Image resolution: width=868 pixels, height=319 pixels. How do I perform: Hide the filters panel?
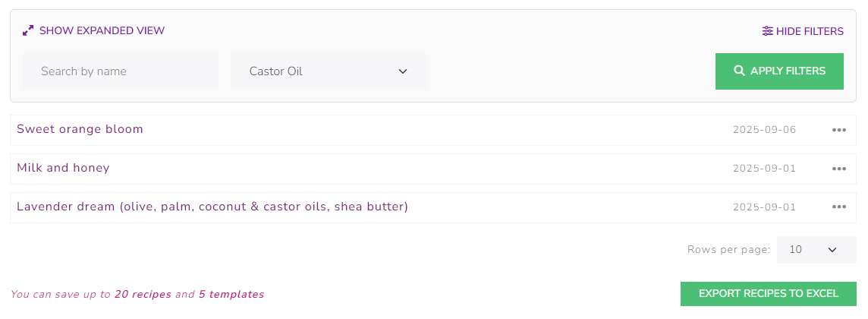pyautogui.click(x=810, y=31)
